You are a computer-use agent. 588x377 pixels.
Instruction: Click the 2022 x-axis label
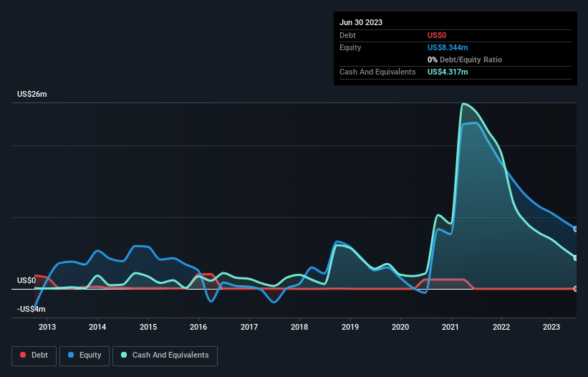point(501,327)
